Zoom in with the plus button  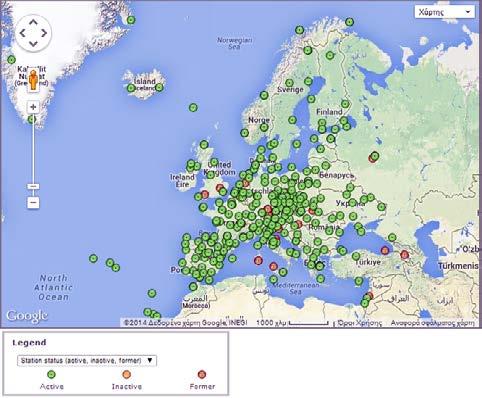[x=33, y=107]
